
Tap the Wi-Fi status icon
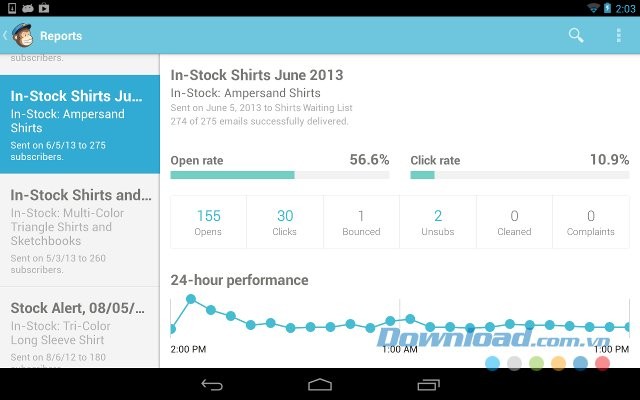click(593, 8)
